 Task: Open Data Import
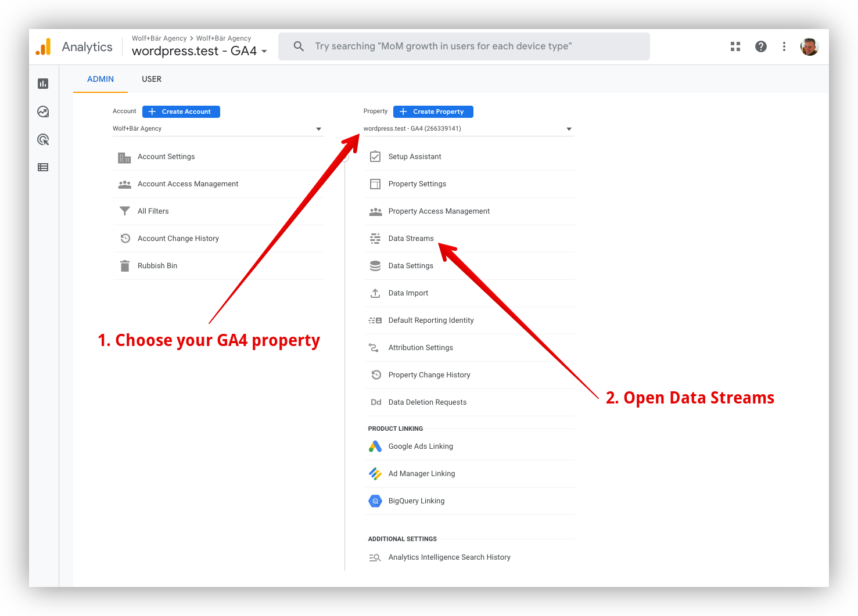pyautogui.click(x=469, y=293)
